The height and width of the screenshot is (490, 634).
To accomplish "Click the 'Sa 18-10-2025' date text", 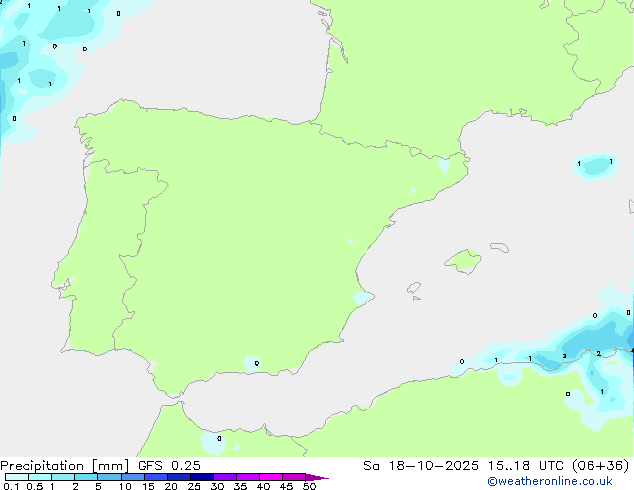I will click(421, 466).
